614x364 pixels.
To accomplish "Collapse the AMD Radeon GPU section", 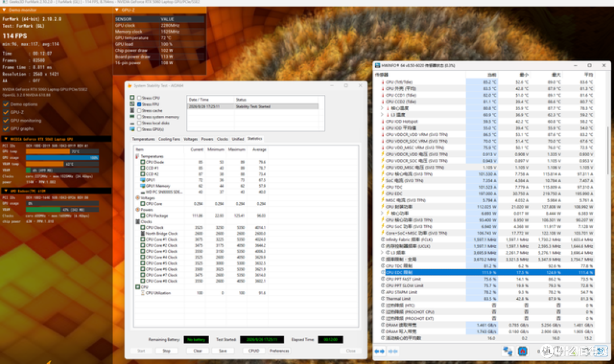I will click(6, 191).
